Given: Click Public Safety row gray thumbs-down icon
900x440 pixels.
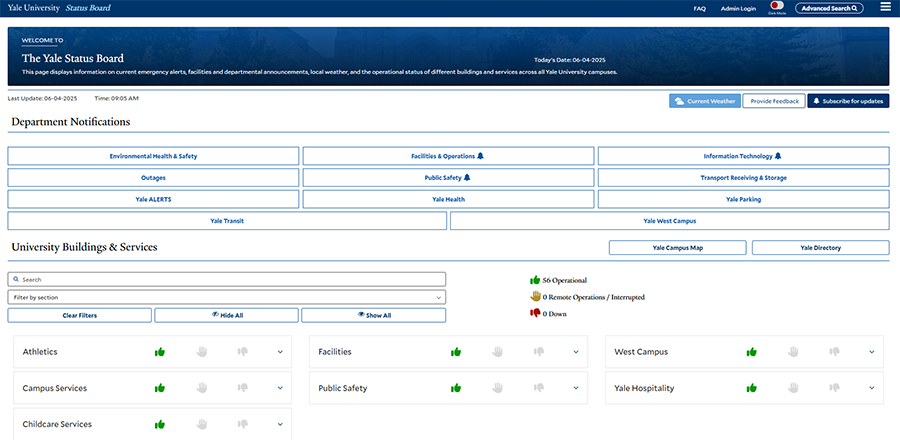Looking at the screenshot, I should 538,388.
